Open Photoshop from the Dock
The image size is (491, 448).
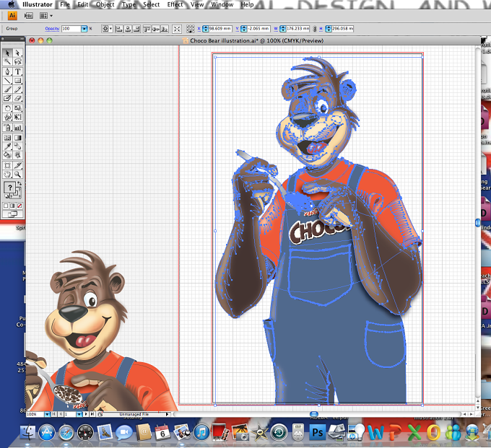[318, 432]
